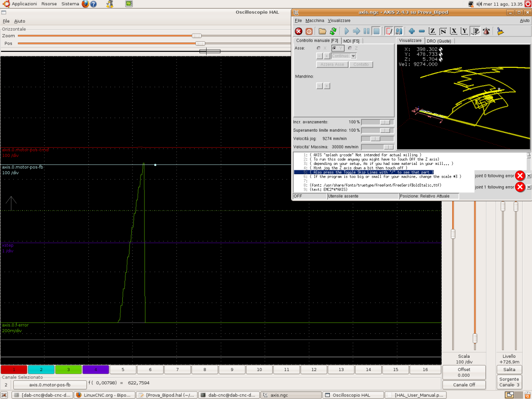Dismiss the joint 0 following error
The image size is (532, 399).
click(x=528, y=176)
